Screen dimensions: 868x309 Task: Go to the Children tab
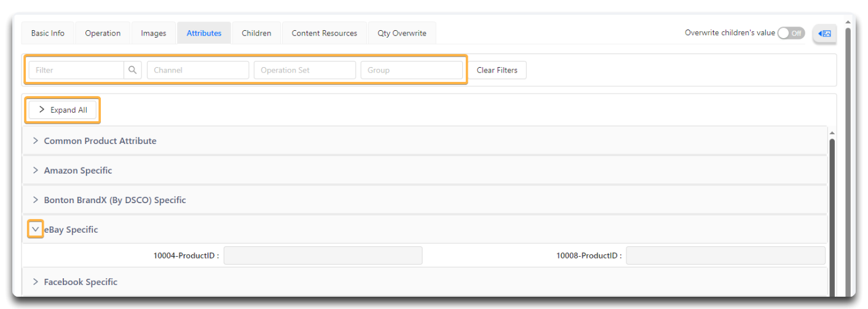(x=256, y=33)
